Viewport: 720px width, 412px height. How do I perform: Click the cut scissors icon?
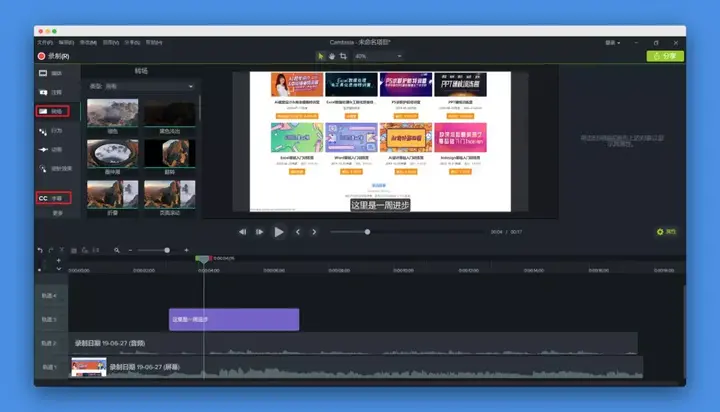pos(62,250)
